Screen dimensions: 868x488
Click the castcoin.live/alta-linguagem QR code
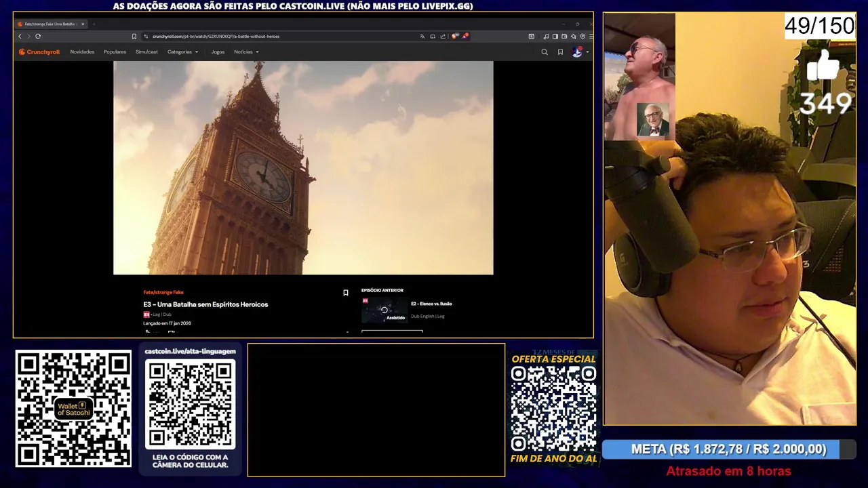(x=190, y=404)
